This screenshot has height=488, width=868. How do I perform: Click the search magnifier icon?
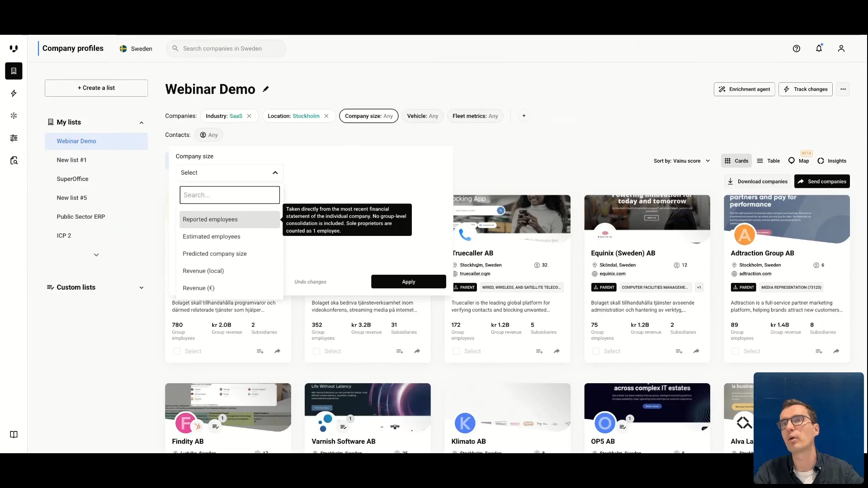pyautogui.click(x=175, y=48)
